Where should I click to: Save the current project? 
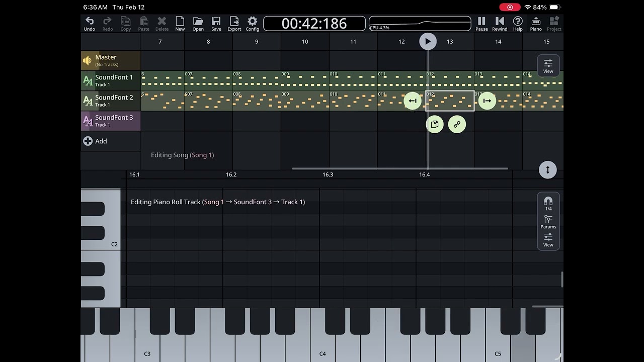[216, 24]
